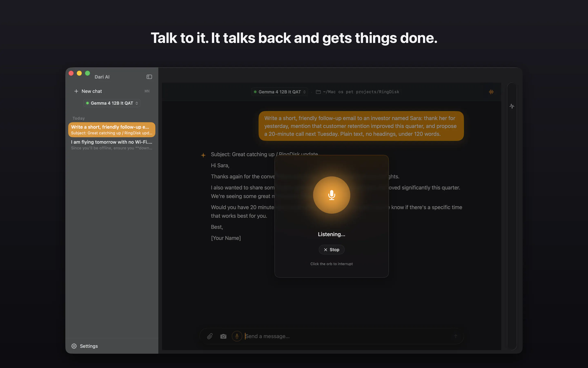The image size is (588, 368).
Task: Click the orange user prompt bubble
Action: 361,126
